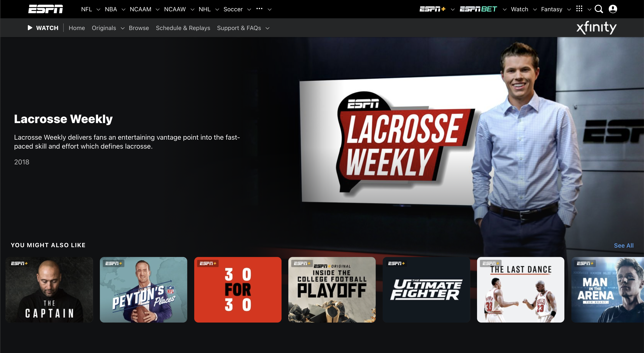Click the Watch play triangle icon
This screenshot has width=644, height=353.
(x=30, y=28)
